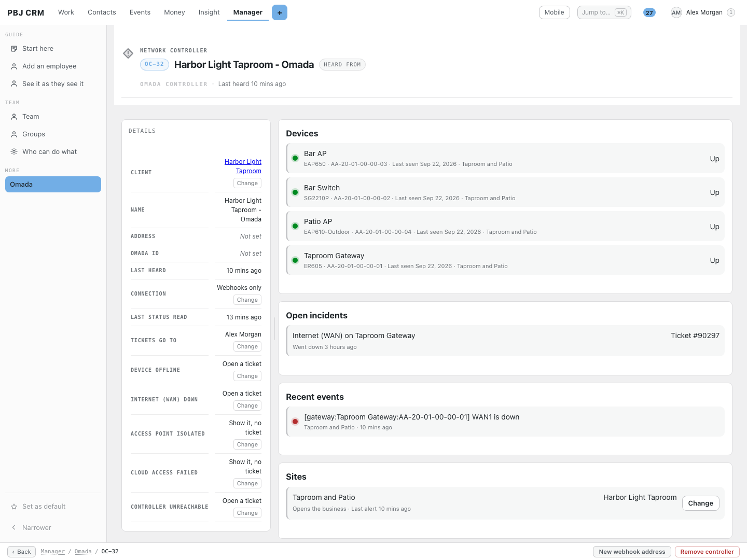Click the Narrower chevron icon

point(14,528)
